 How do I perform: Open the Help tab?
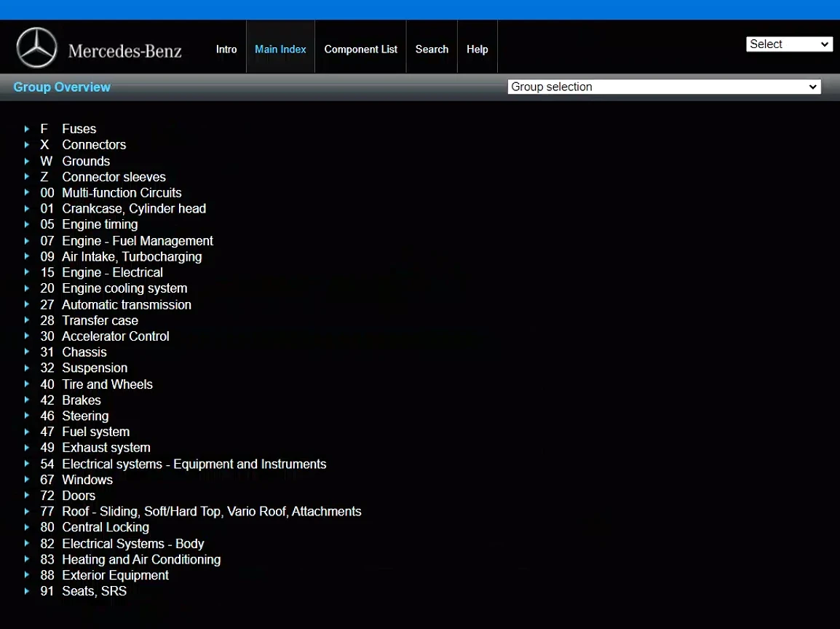tap(477, 50)
